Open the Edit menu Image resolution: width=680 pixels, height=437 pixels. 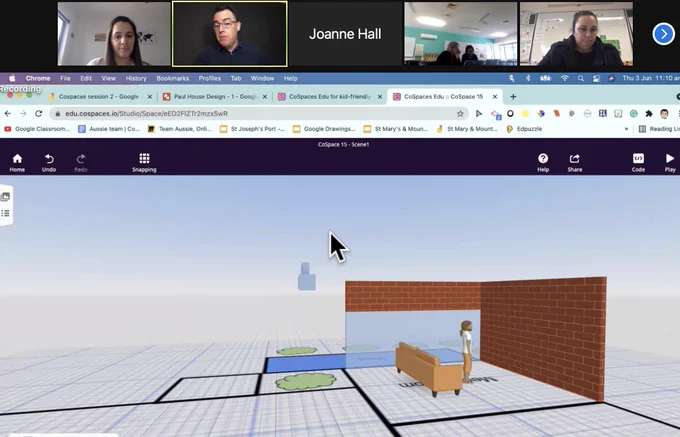click(x=86, y=78)
